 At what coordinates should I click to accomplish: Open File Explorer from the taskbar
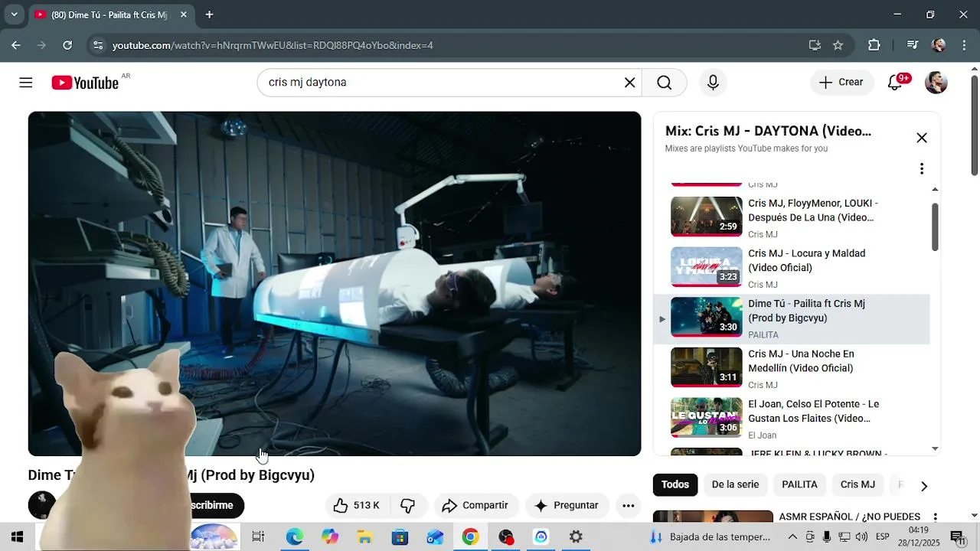pyautogui.click(x=364, y=536)
